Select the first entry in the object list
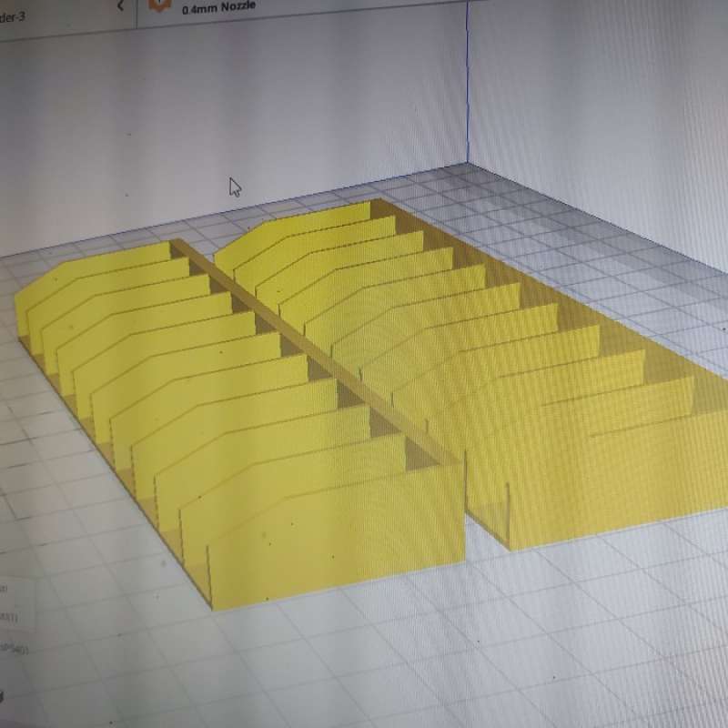This screenshot has width=728, height=728. pos(4,589)
